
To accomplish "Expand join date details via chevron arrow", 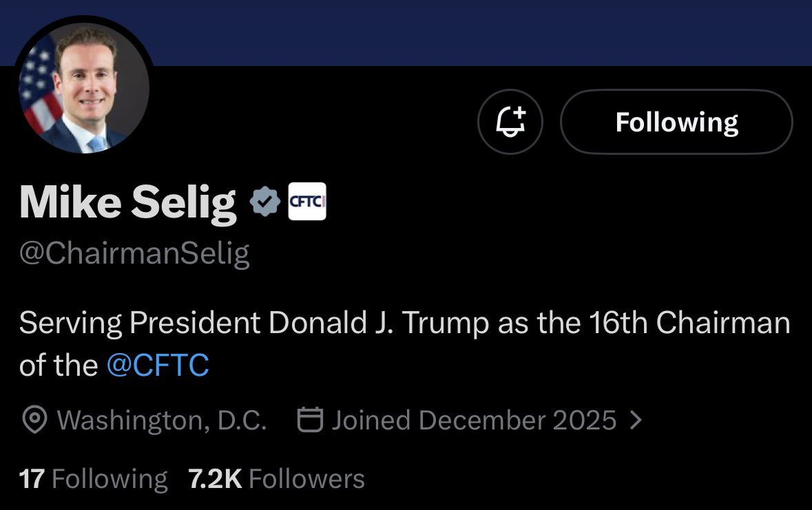I will 636,420.
